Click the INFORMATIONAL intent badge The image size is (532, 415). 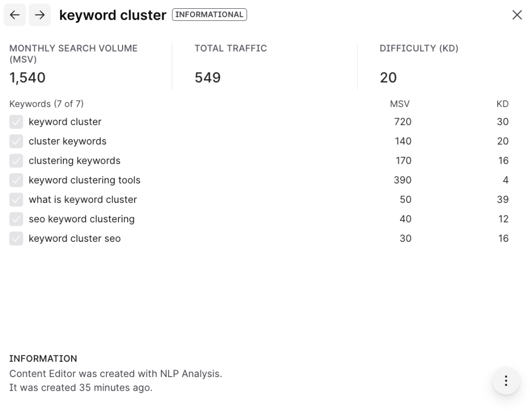click(x=209, y=15)
